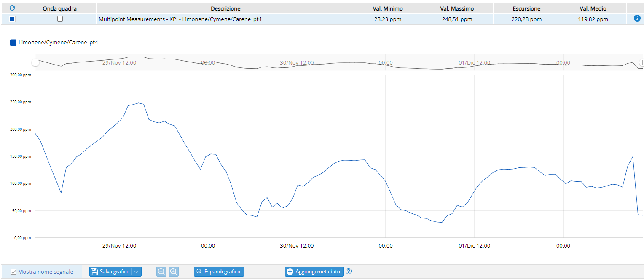This screenshot has height=280, width=644.
Task: Open the blue info icon for the signal row
Action: pyautogui.click(x=637, y=19)
